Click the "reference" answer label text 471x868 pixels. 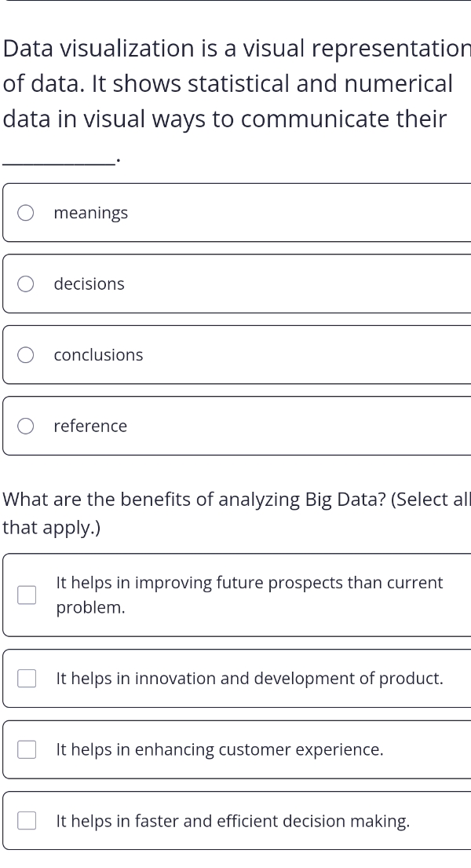(x=90, y=426)
